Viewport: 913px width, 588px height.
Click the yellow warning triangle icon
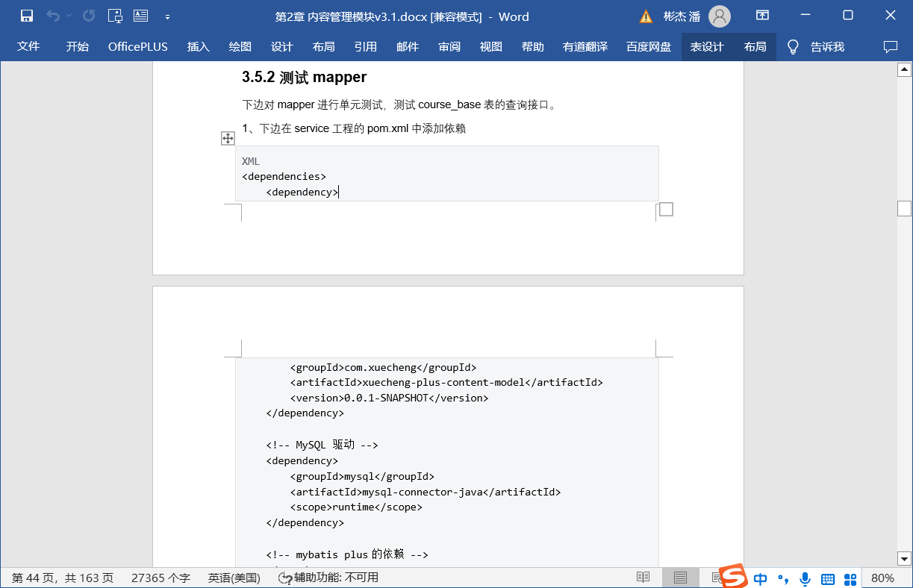(646, 16)
